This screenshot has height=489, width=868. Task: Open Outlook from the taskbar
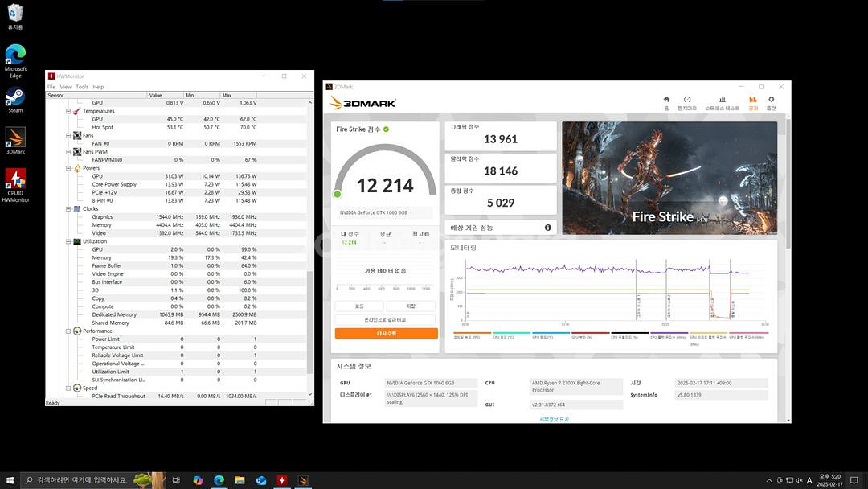[260, 480]
